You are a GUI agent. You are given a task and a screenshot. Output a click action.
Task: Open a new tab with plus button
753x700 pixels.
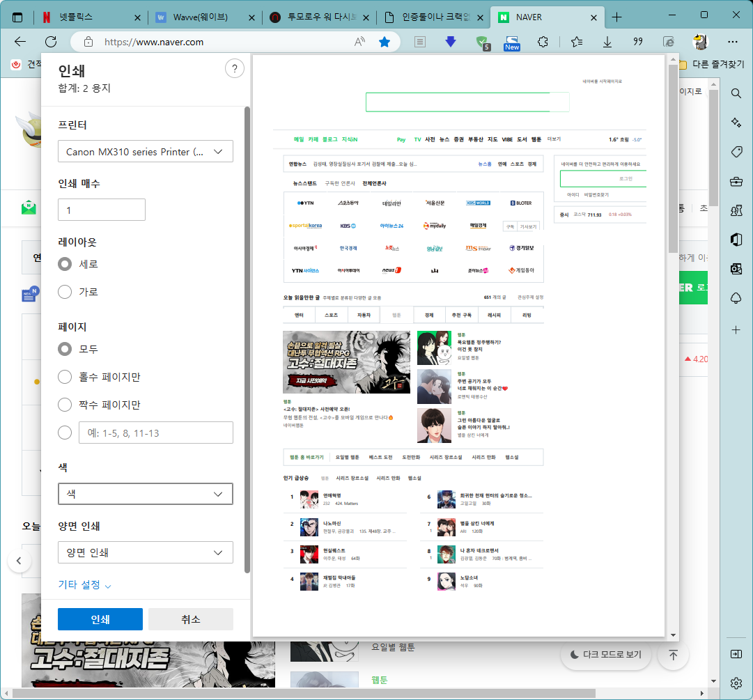click(x=616, y=17)
